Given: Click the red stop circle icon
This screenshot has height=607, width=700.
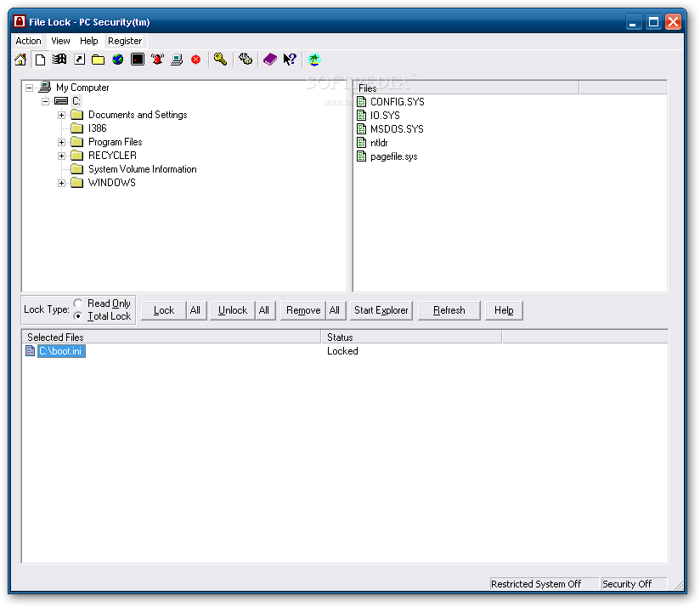Looking at the screenshot, I should (196, 60).
